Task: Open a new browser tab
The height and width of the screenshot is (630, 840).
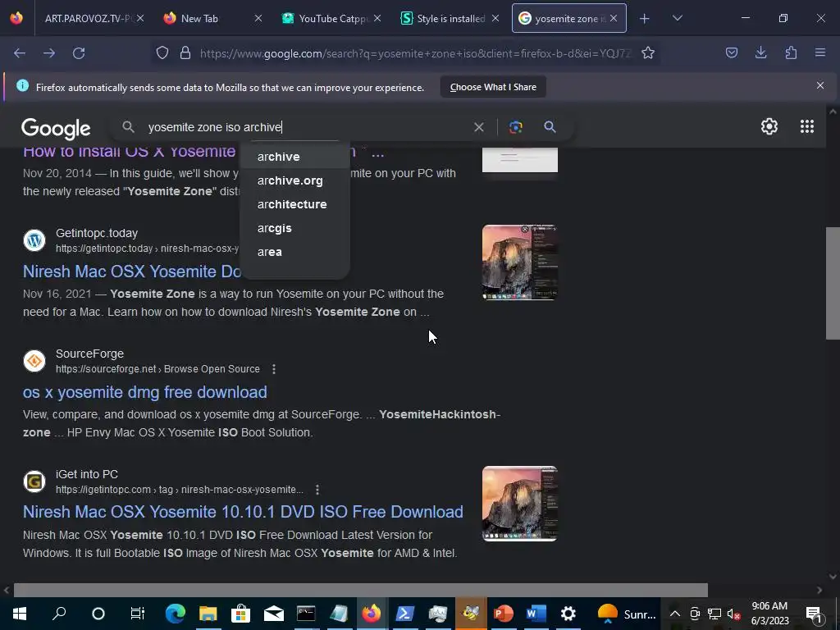Action: [645, 19]
